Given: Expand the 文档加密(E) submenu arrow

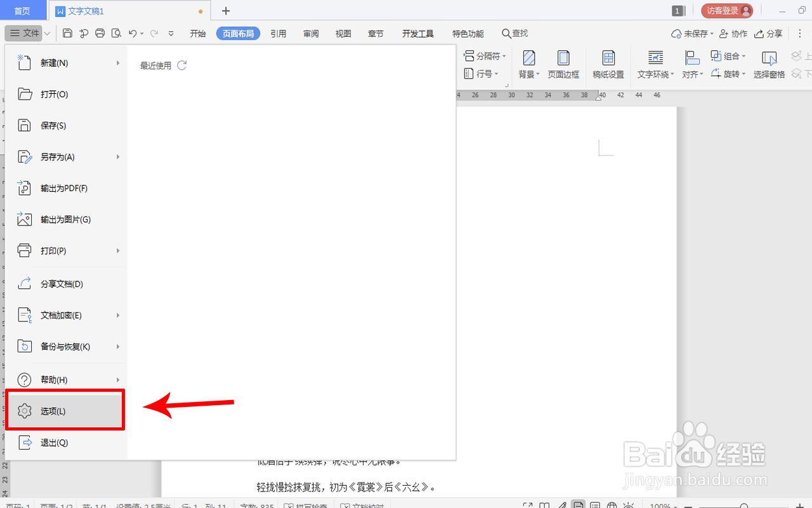Looking at the screenshot, I should tap(118, 316).
